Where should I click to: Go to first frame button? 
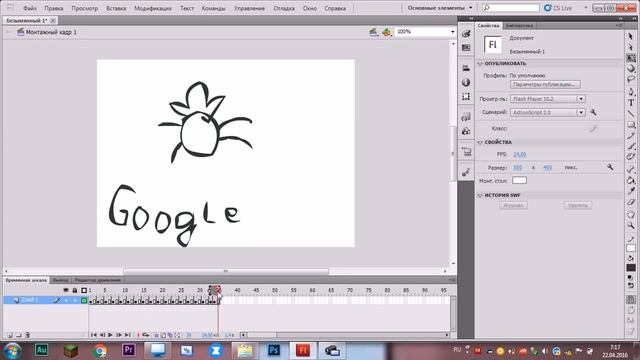click(x=94, y=335)
